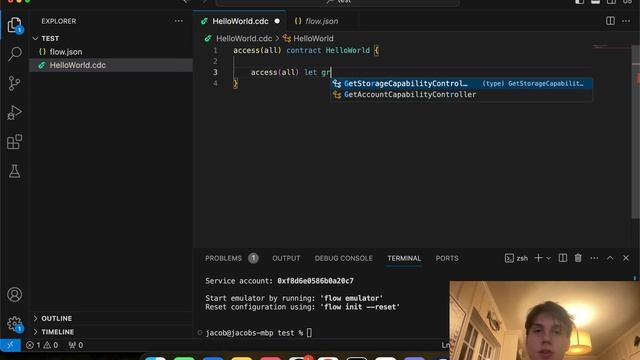
Task: Click 'contract' keyword on line 1
Action: pyautogui.click(x=304, y=51)
